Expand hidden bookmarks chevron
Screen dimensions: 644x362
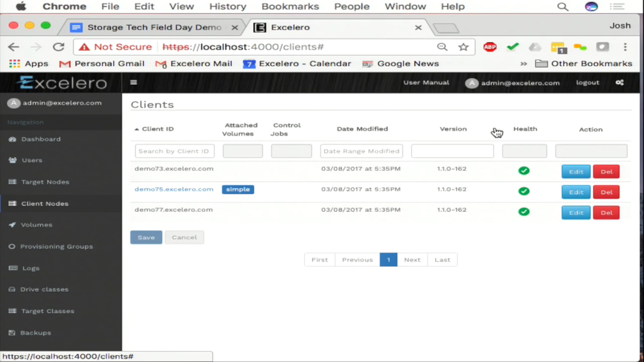point(524,64)
